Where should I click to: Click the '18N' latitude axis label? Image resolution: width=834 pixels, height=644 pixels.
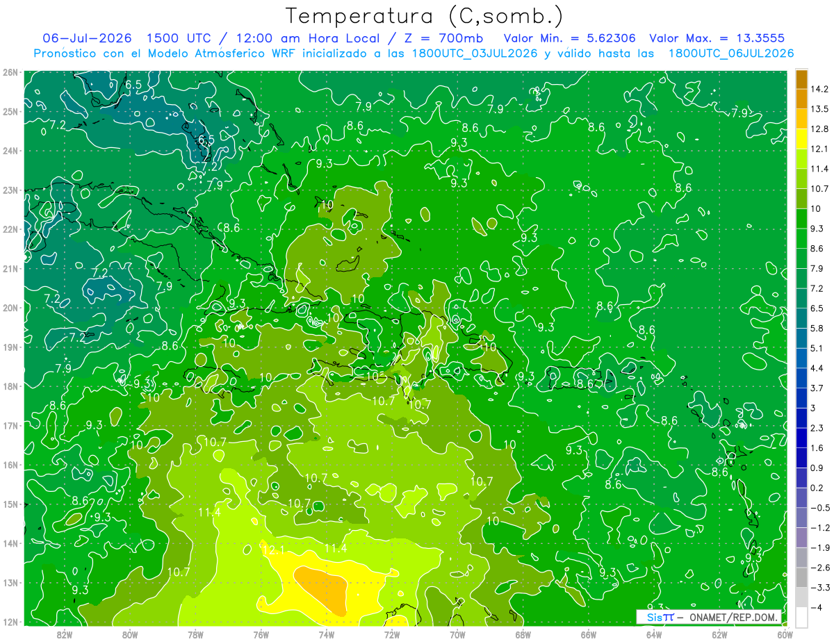coord(10,386)
